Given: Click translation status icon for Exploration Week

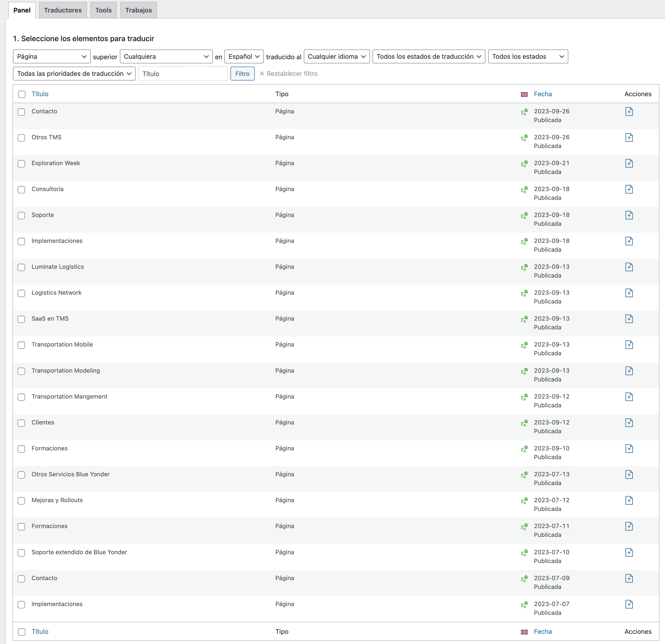Looking at the screenshot, I should (524, 164).
